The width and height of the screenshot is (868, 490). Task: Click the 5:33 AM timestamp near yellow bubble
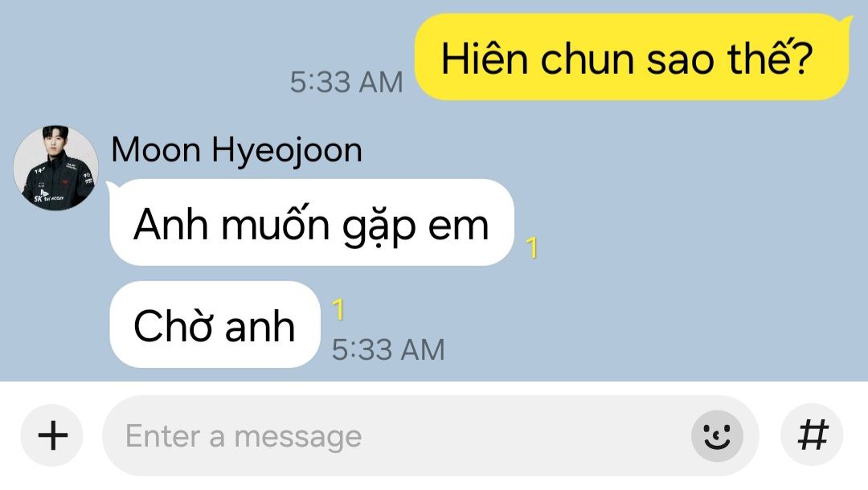346,83
